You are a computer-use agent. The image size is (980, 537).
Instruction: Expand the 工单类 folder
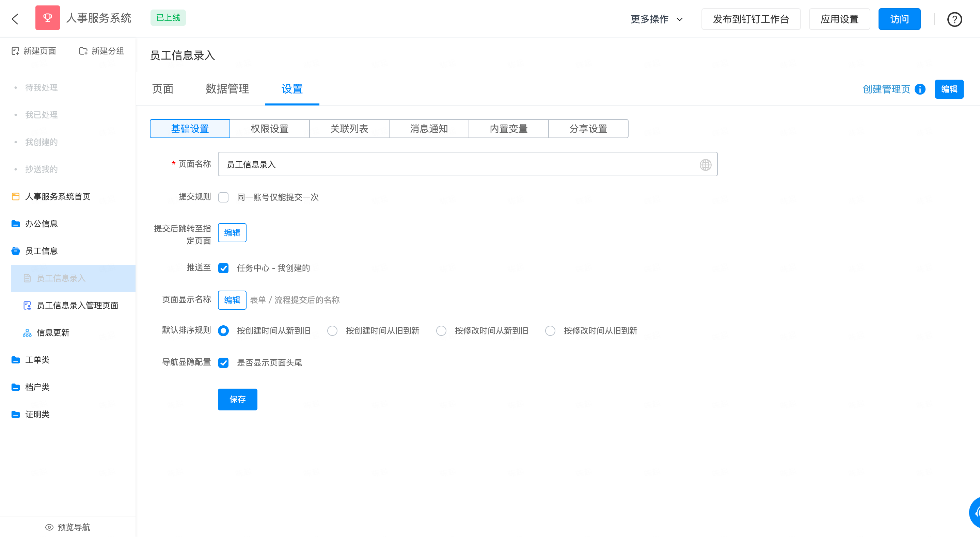37,359
